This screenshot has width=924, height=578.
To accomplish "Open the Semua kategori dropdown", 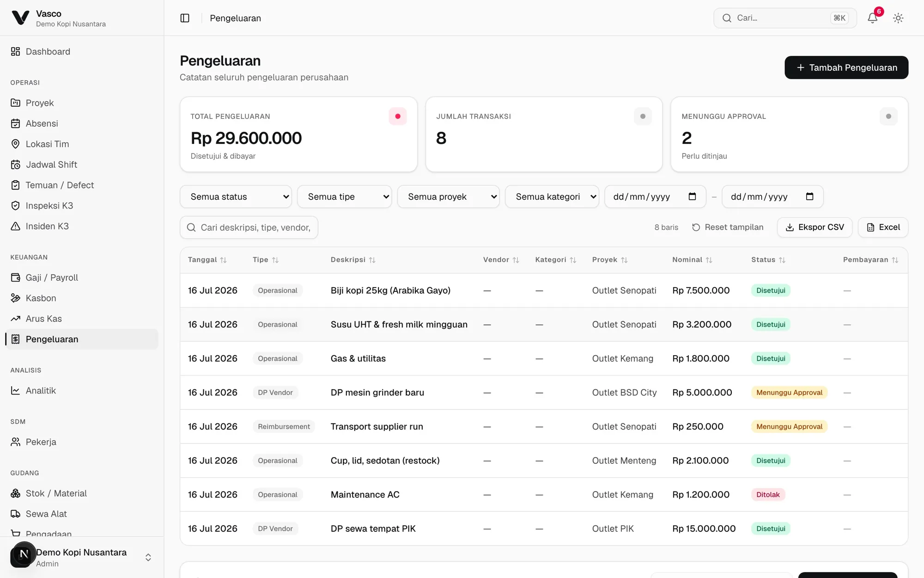I will [x=552, y=197].
